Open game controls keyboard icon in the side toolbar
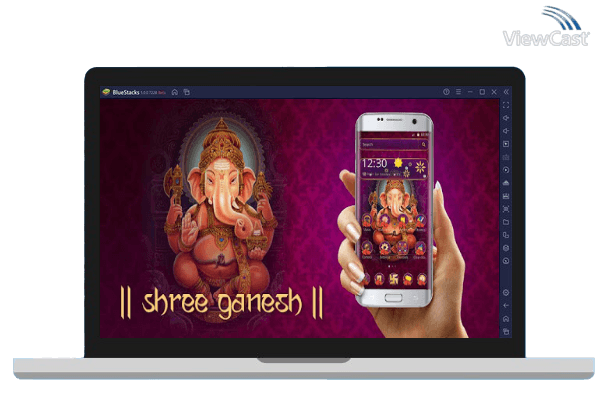 click(506, 157)
